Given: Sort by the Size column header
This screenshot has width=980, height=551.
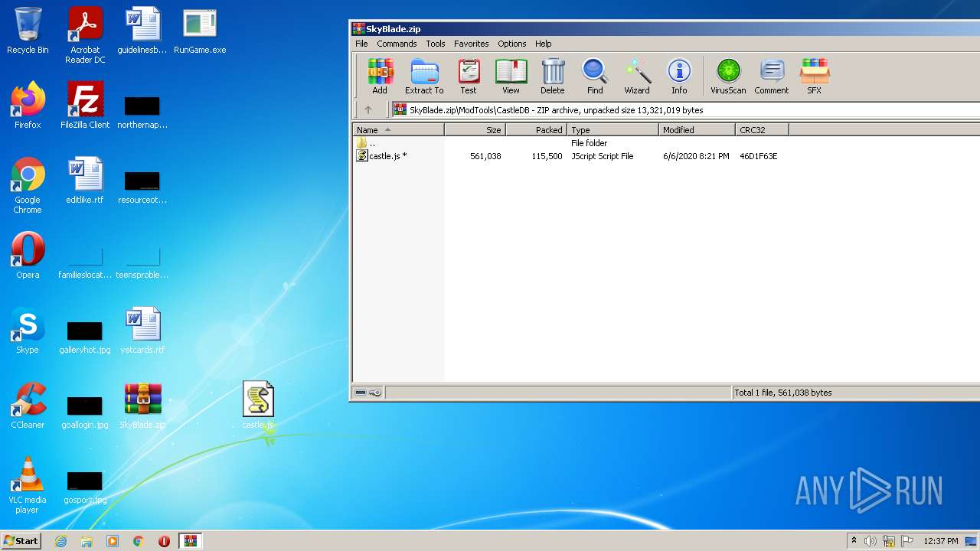Looking at the screenshot, I should (475, 130).
